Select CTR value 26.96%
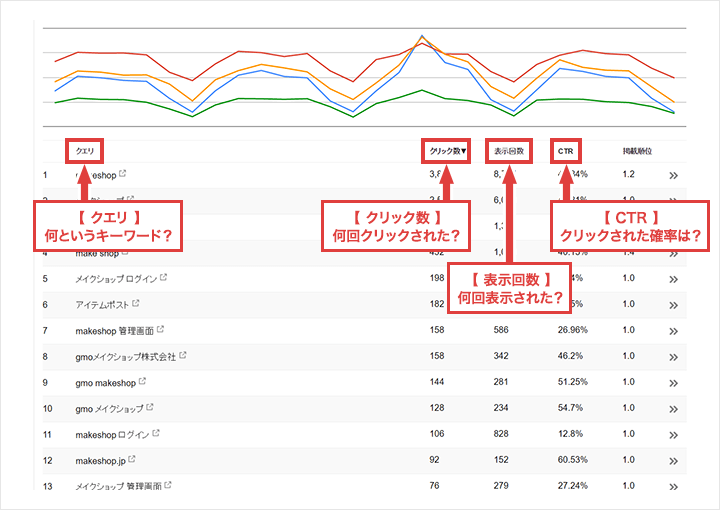The height and width of the screenshot is (510, 720). (573, 330)
